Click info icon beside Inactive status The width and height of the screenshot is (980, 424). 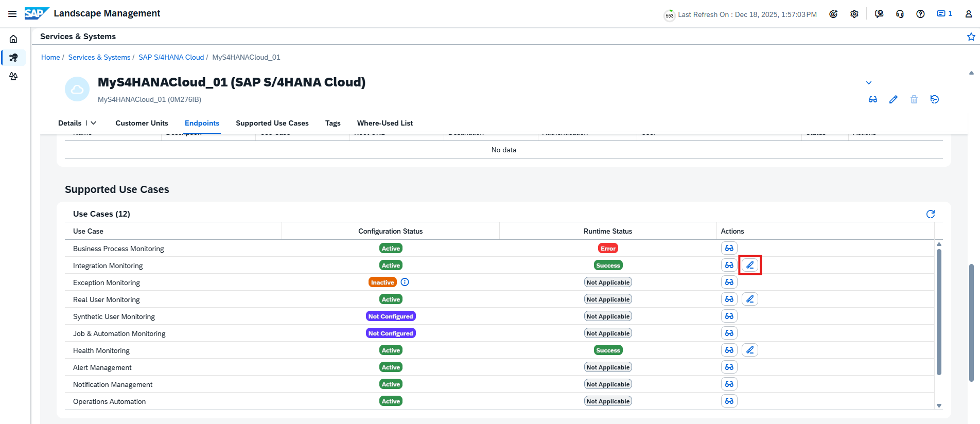point(405,282)
